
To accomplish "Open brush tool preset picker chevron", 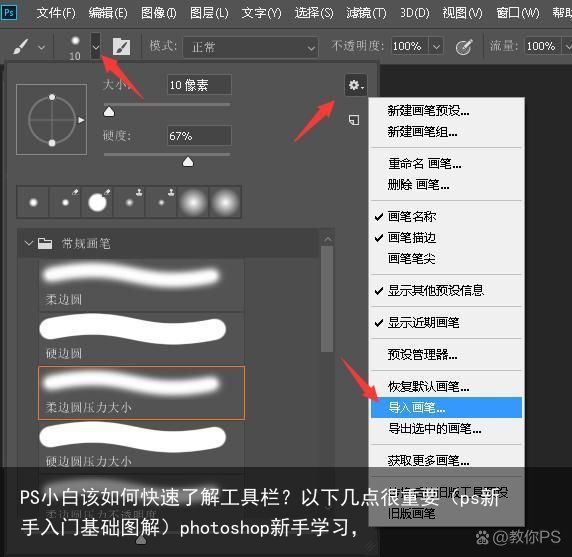I will click(x=42, y=47).
